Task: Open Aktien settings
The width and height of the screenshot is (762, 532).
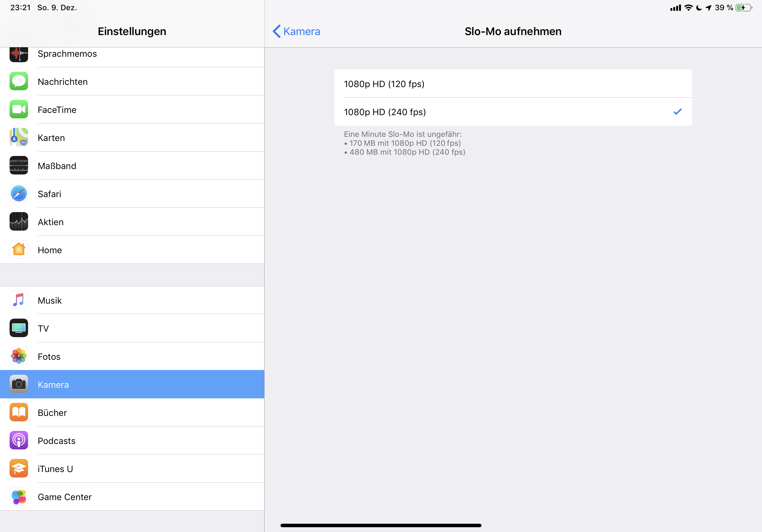Action: point(132,222)
